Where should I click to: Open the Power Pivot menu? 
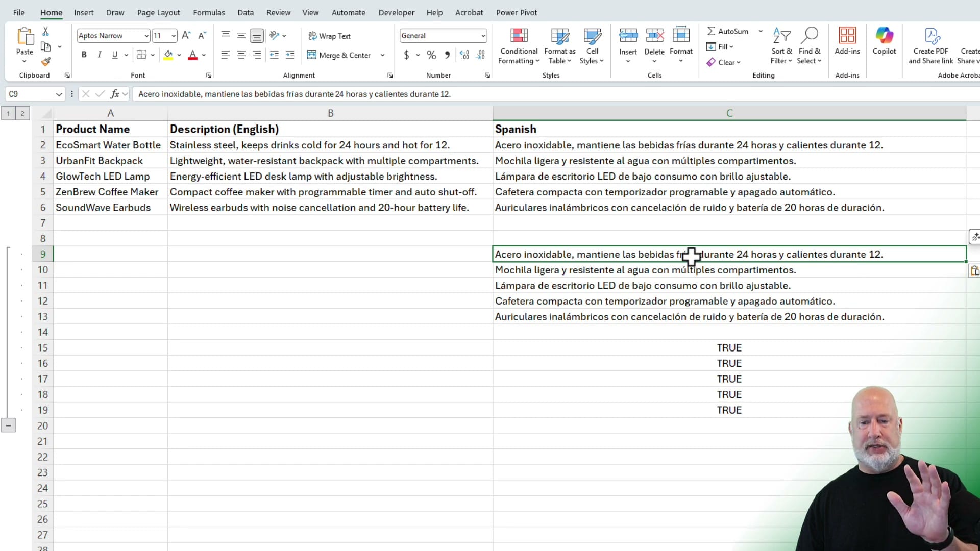pos(517,12)
